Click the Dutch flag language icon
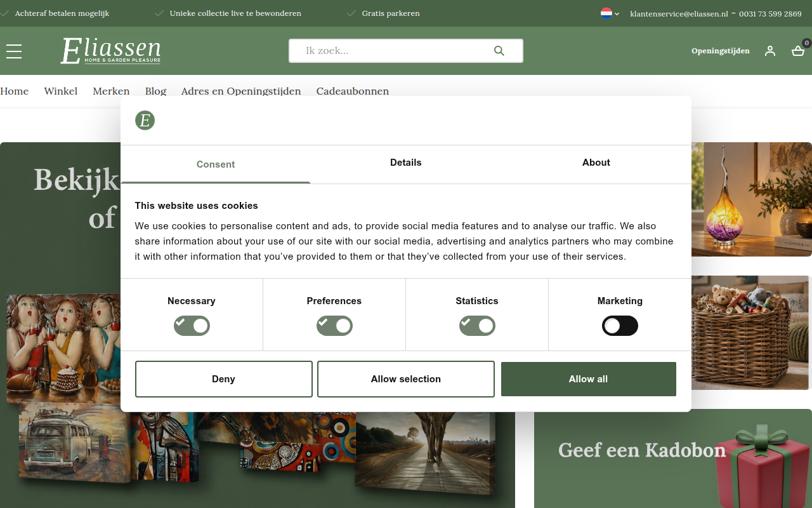This screenshot has width=812, height=508. [606, 13]
